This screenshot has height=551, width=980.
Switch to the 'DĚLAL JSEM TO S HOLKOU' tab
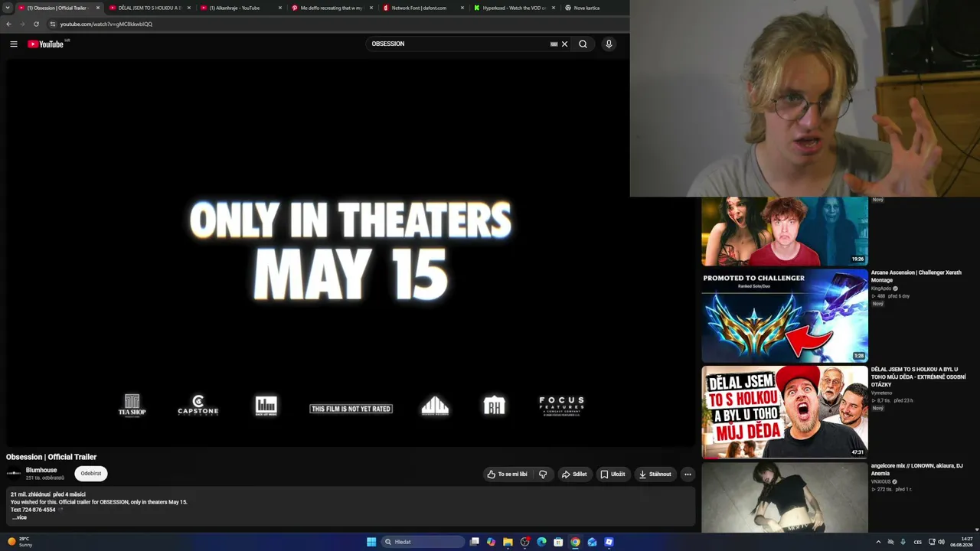point(149,8)
